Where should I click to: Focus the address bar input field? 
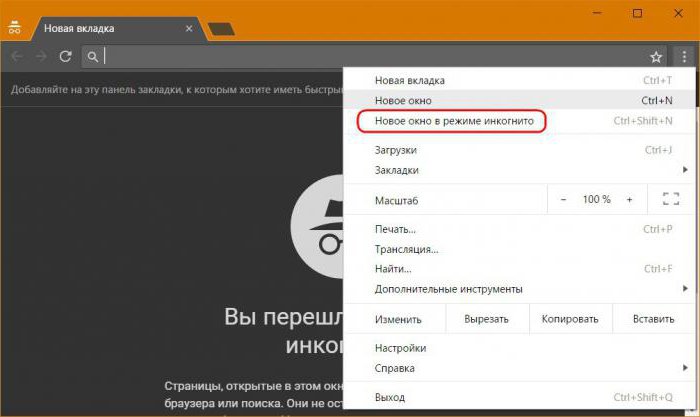(373, 57)
